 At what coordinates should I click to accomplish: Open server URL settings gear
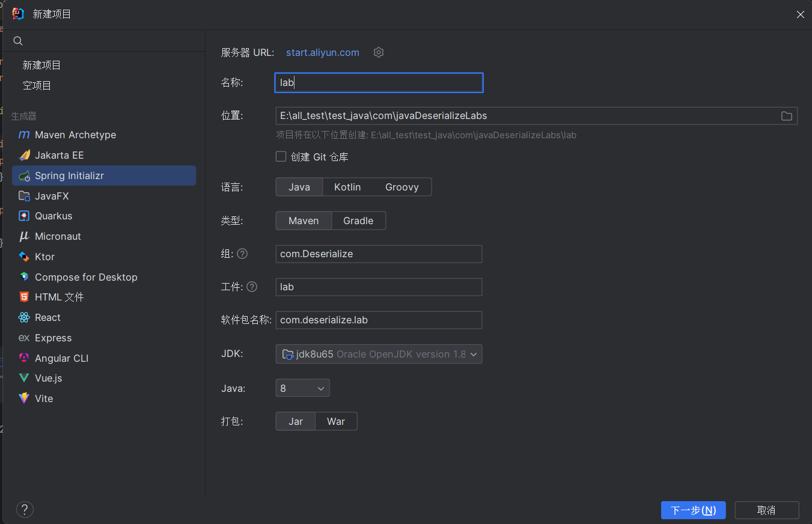(379, 52)
